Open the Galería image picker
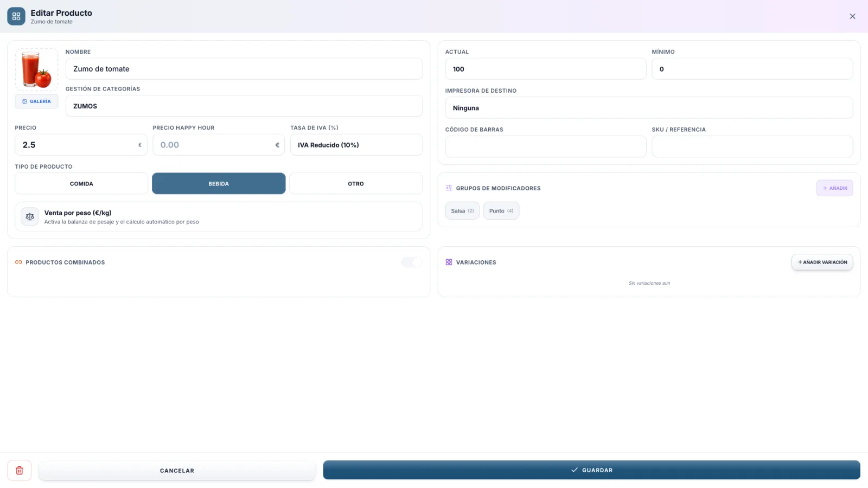868x488 pixels. coord(36,101)
